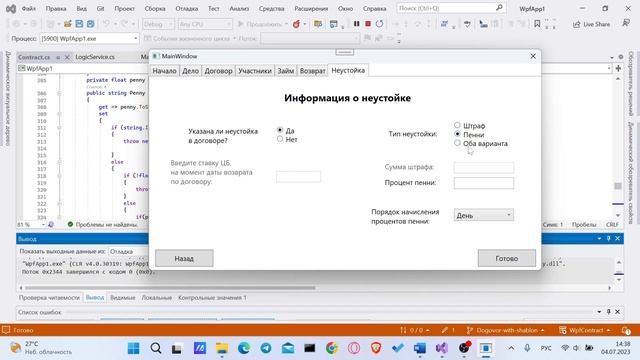
Task: Restart the debug session icon
Action: coord(379,24)
